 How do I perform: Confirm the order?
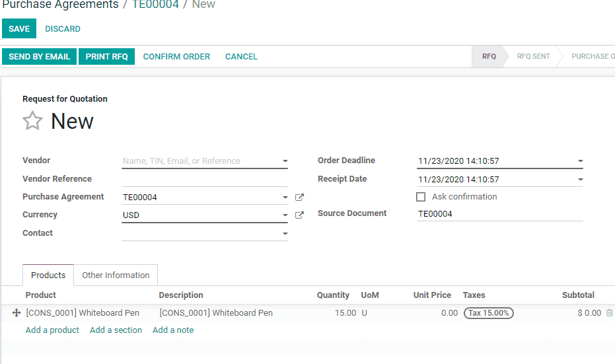click(x=176, y=57)
